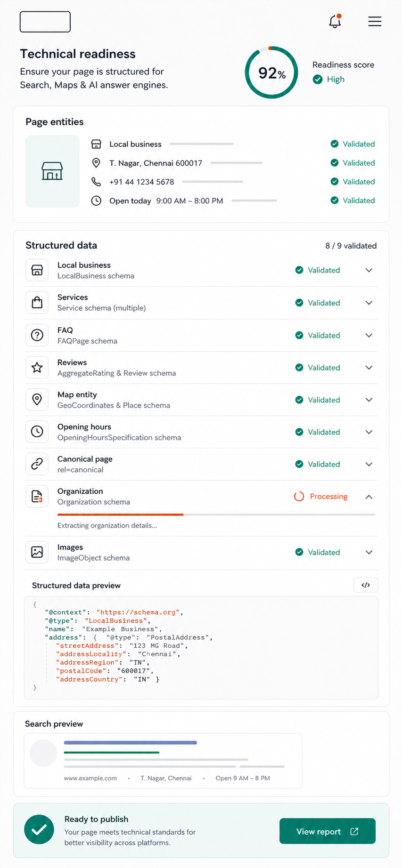Click the empty logo box
The height and width of the screenshot is (868, 402).
point(45,22)
